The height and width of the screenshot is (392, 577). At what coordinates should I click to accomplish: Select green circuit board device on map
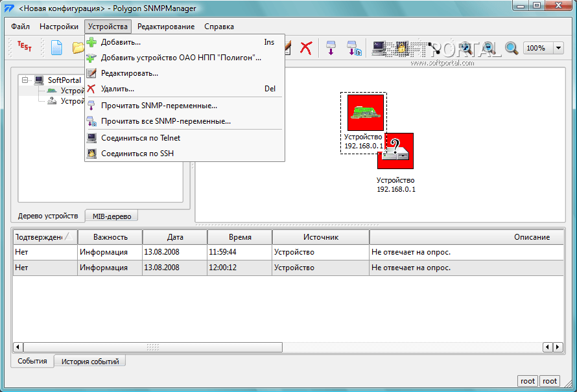click(366, 113)
